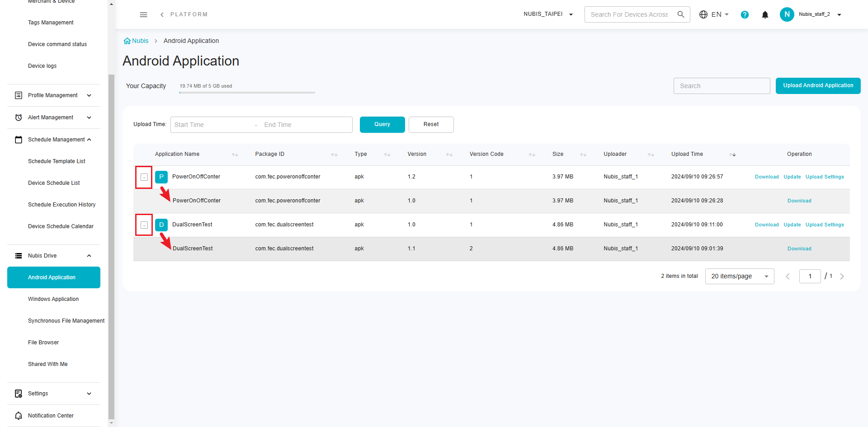Click the user avatar N icon
Viewport: 868px width, 427px height.
(787, 14)
